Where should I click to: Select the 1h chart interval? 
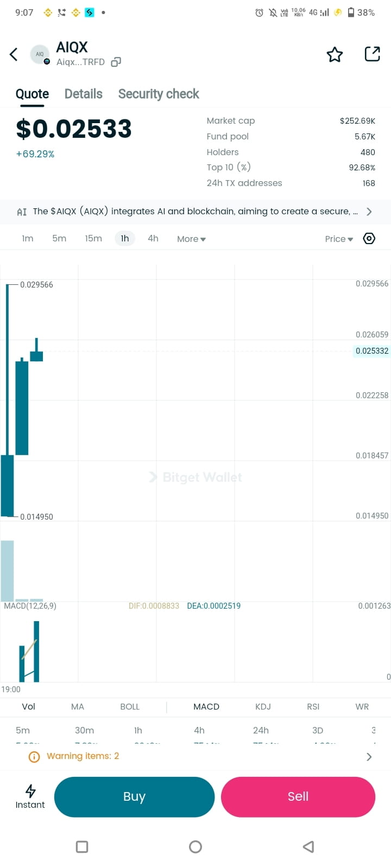pos(125,239)
